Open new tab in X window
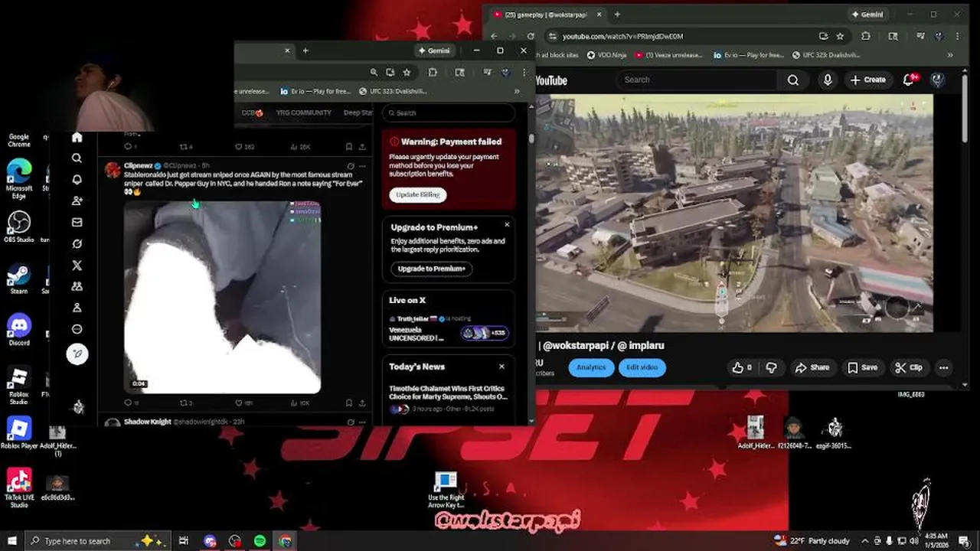 [305, 51]
